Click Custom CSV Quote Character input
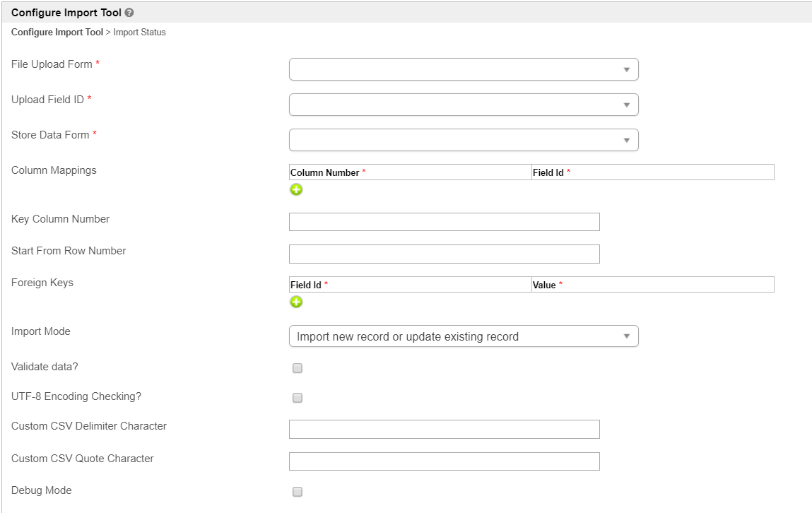The width and height of the screenshot is (812, 513). click(x=444, y=461)
